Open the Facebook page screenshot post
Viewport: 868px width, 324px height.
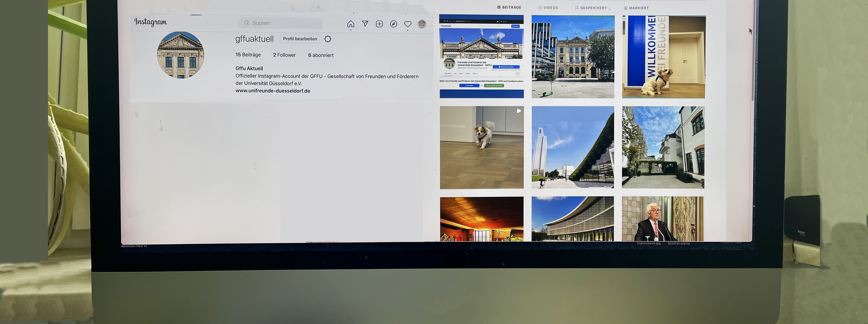(481, 56)
